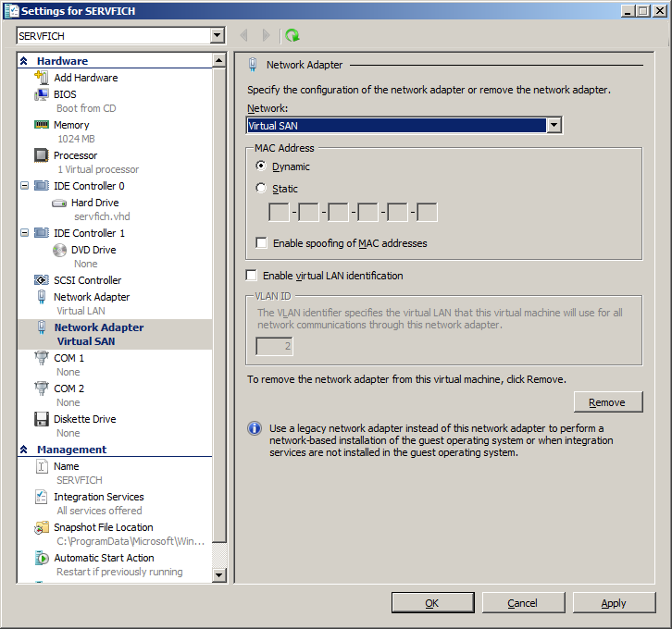
Task: Collapse the Management section header
Action: [24, 450]
